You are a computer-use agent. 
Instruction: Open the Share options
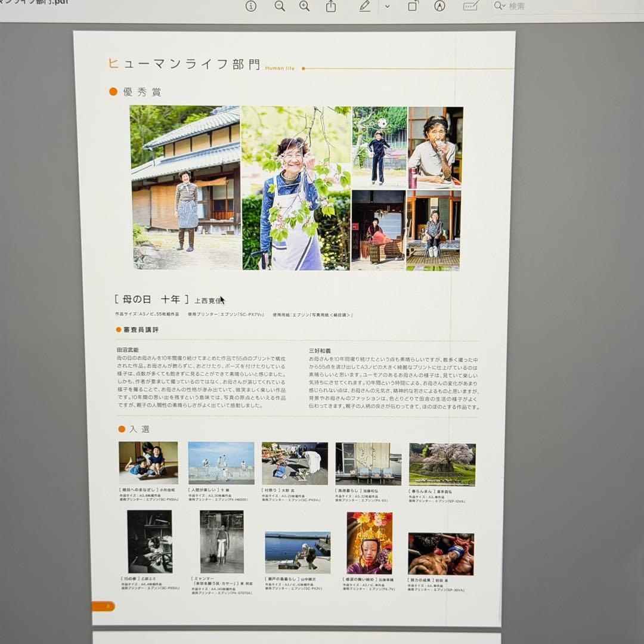pos(330,6)
